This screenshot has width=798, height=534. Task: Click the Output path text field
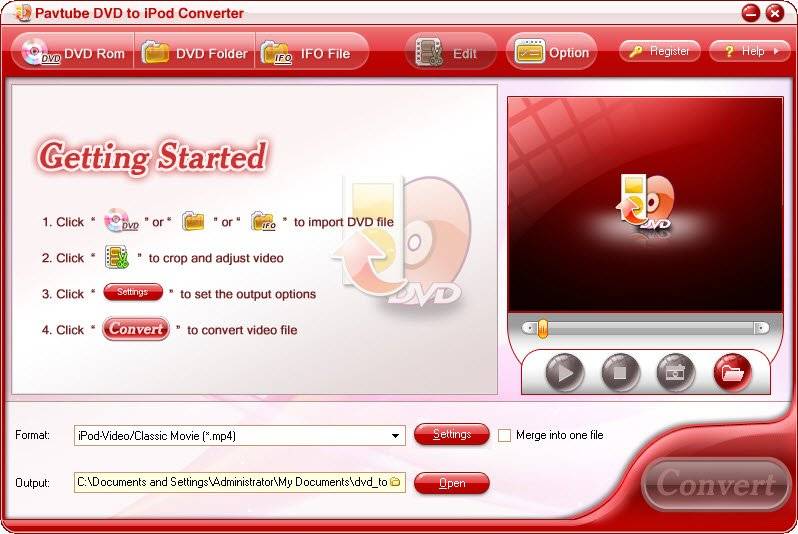pos(232,482)
